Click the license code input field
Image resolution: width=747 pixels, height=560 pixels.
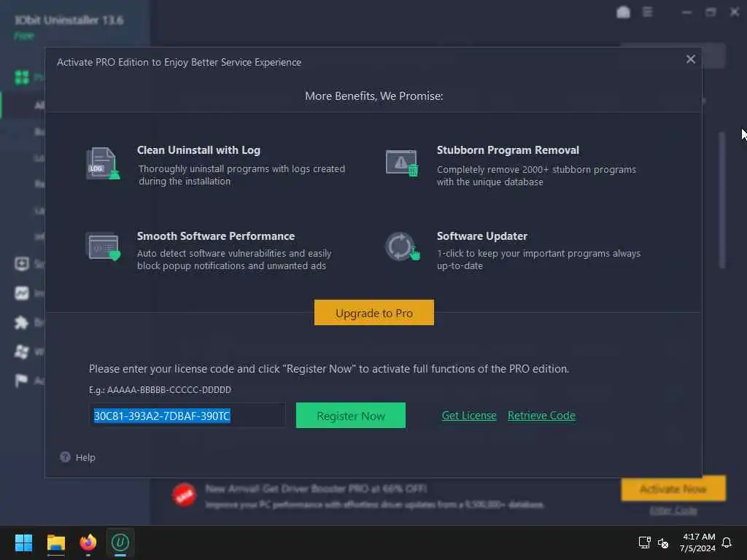(187, 415)
